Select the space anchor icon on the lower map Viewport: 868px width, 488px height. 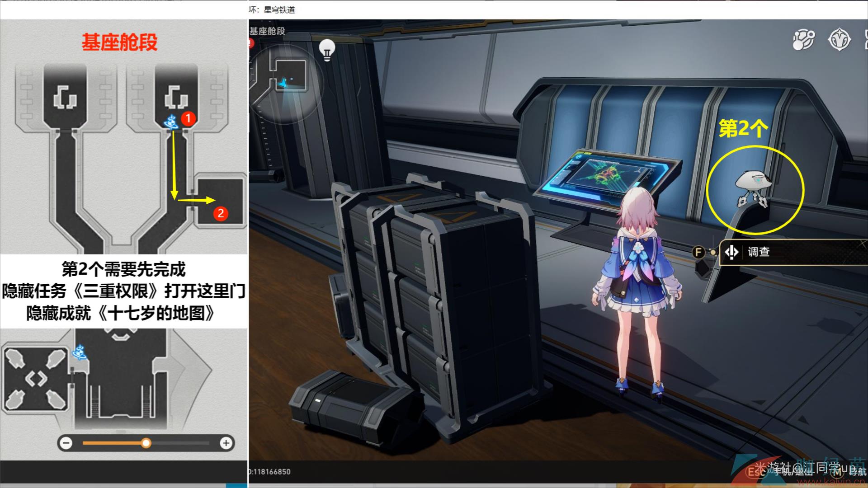pos(80,352)
